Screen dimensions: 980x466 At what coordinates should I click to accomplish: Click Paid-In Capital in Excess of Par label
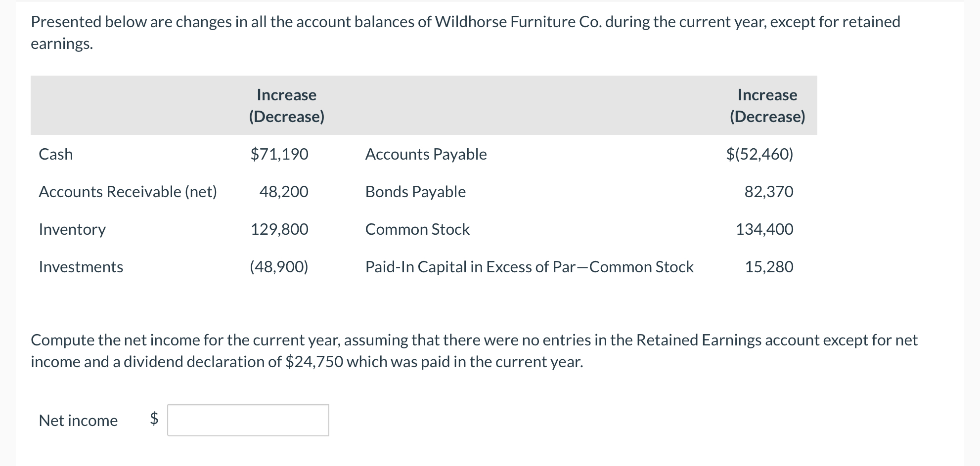(529, 267)
